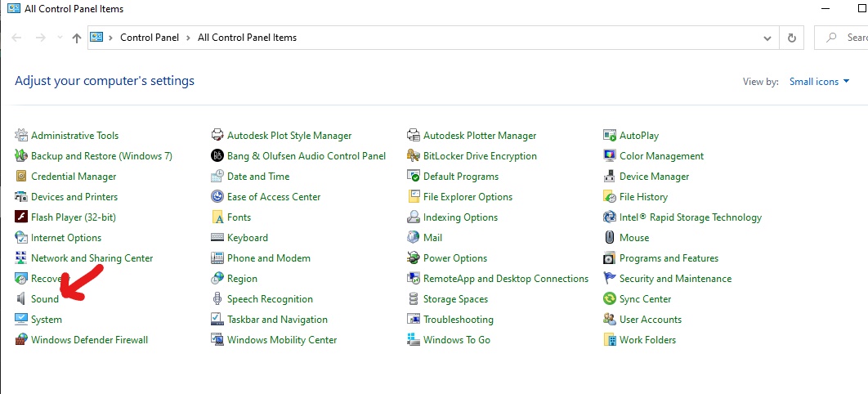Click the Color Management icon

click(x=610, y=156)
